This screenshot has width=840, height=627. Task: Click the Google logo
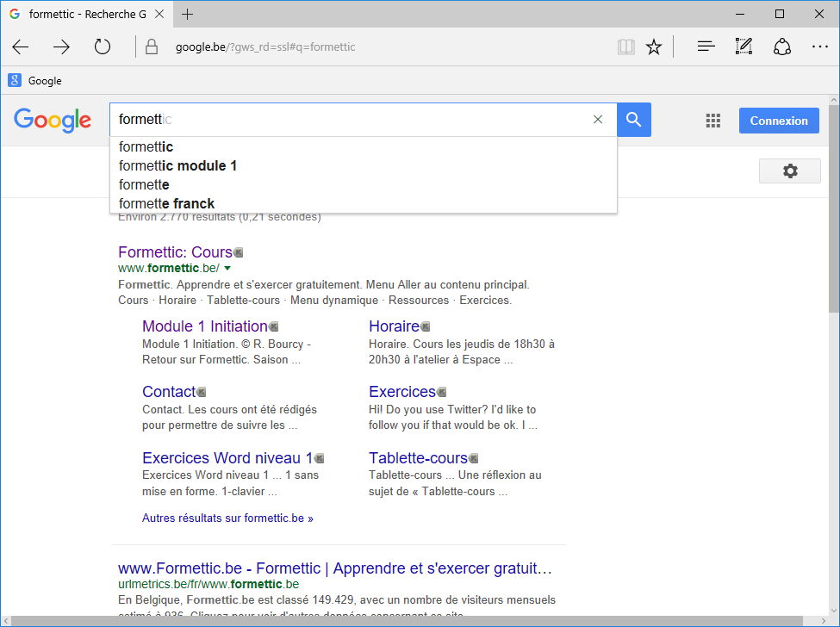(x=53, y=120)
